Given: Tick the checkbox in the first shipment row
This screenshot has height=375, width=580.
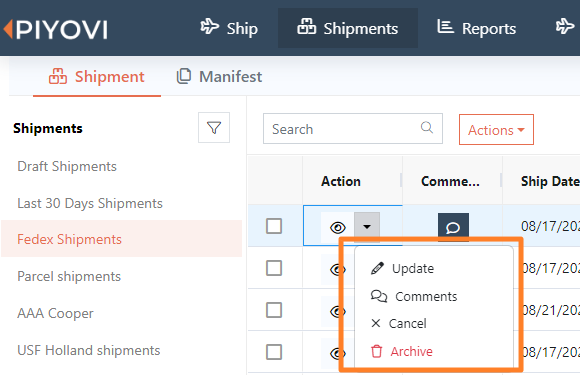Looking at the screenshot, I should pyautogui.click(x=274, y=226).
